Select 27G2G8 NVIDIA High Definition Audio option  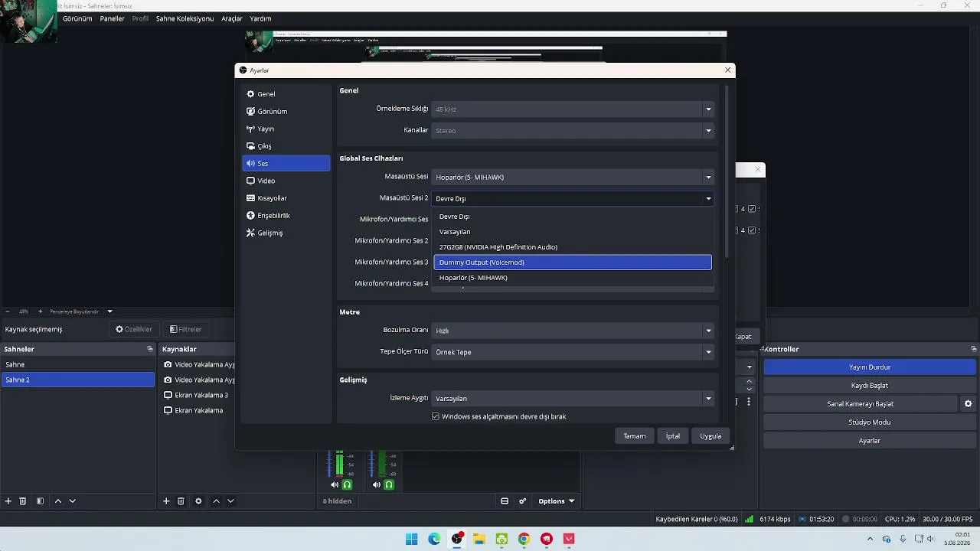[x=573, y=247]
